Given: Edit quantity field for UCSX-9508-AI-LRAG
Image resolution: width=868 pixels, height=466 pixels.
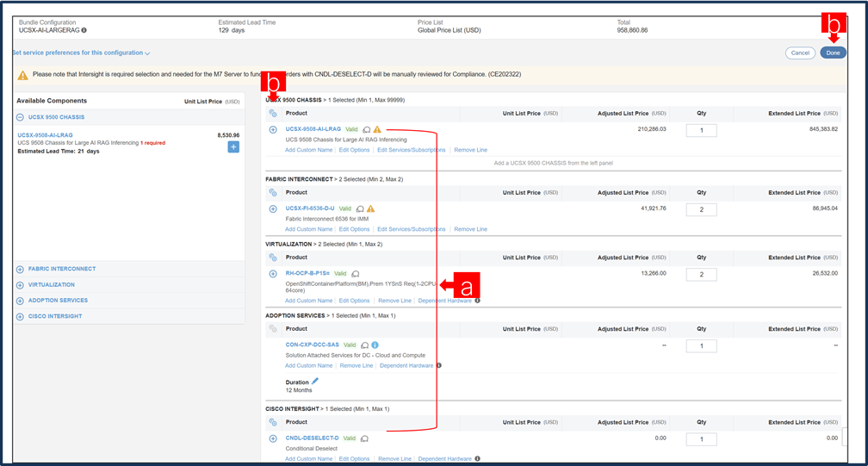Looking at the screenshot, I should pyautogui.click(x=701, y=131).
